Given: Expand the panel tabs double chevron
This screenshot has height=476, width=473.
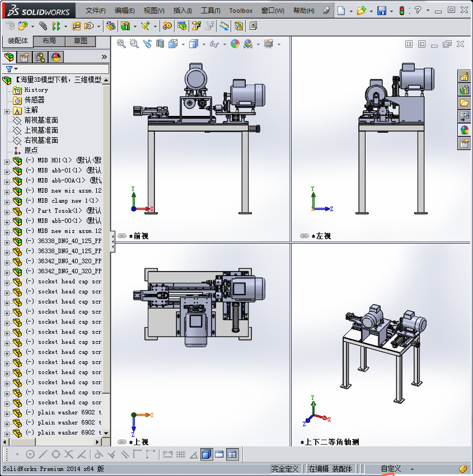Looking at the screenshot, I should [x=104, y=57].
